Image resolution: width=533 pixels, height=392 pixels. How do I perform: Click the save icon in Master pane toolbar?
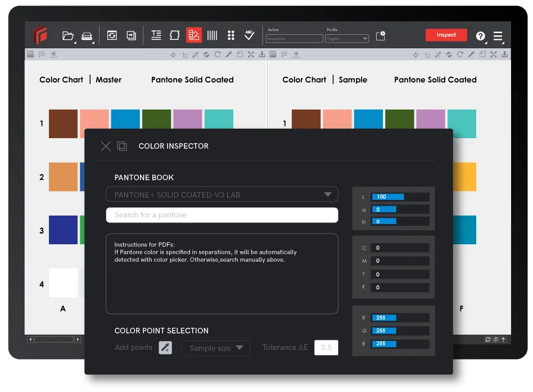(x=30, y=54)
